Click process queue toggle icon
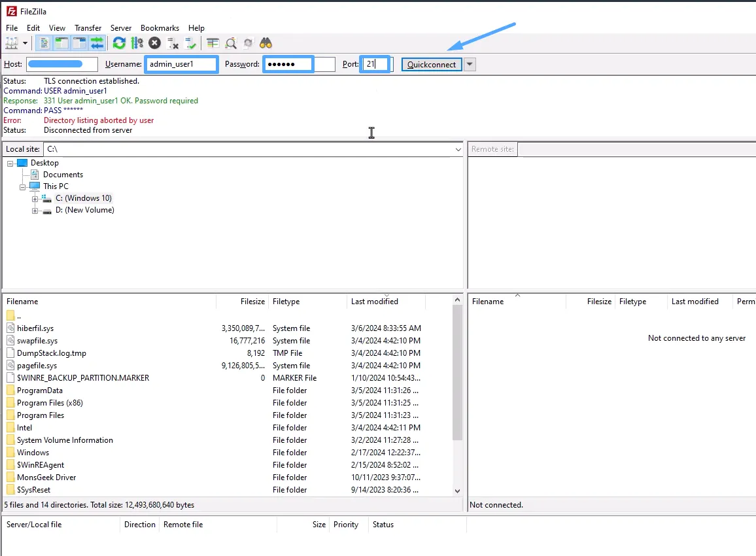The image size is (756, 556). click(137, 43)
